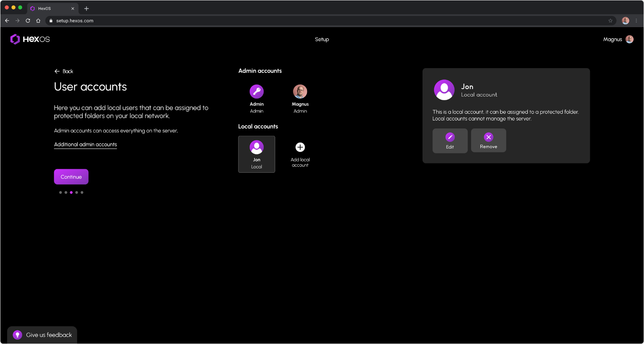Reload the page in browser
Image resolution: width=644 pixels, height=344 pixels.
pos(28,21)
